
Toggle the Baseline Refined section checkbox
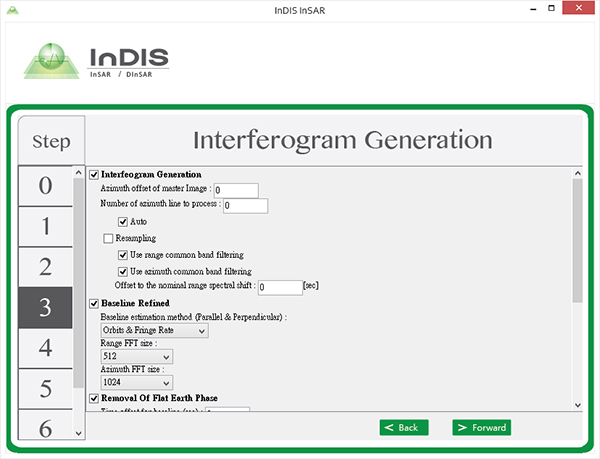click(95, 303)
